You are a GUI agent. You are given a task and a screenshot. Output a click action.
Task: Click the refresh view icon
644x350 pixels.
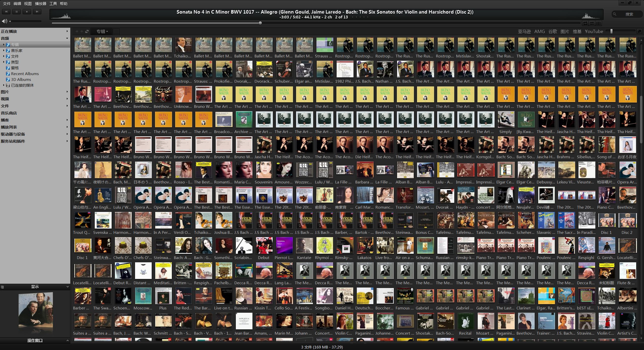[x=87, y=31]
